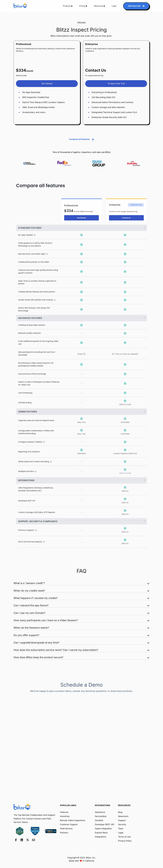Click the email envelope icon in footer

tap(34, 840)
